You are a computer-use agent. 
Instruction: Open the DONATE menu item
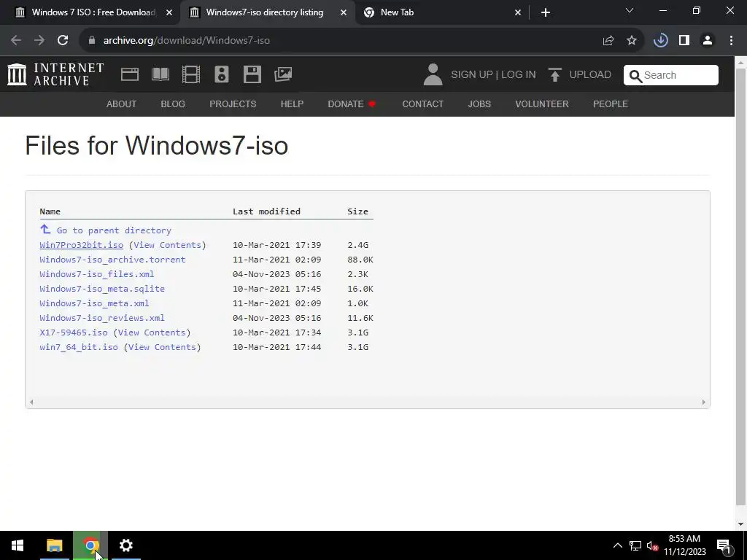(352, 104)
